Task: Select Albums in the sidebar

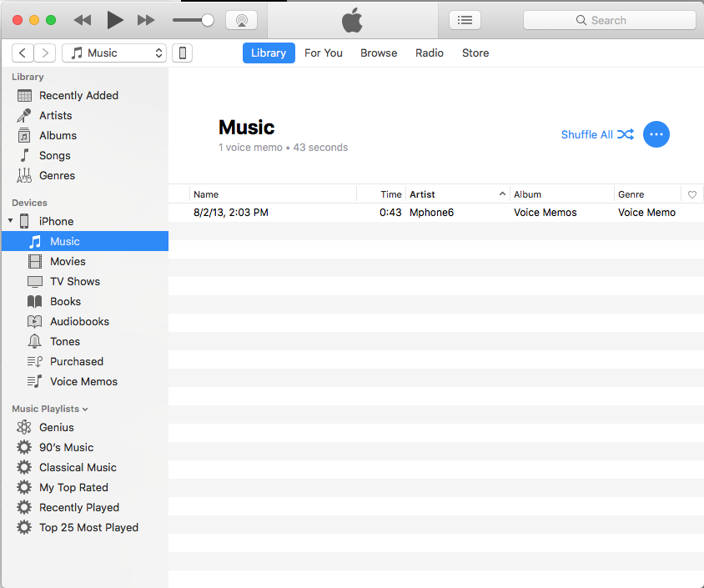Action: (x=85, y=136)
